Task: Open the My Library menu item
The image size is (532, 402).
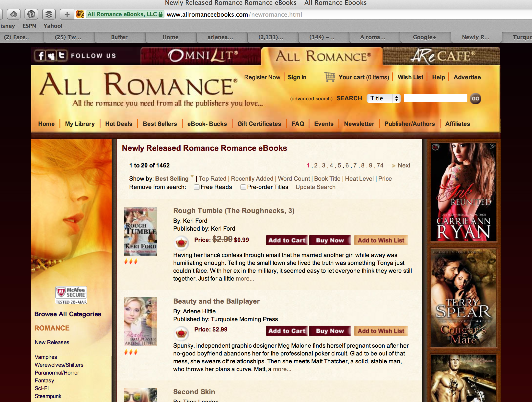Action: pyautogui.click(x=80, y=124)
